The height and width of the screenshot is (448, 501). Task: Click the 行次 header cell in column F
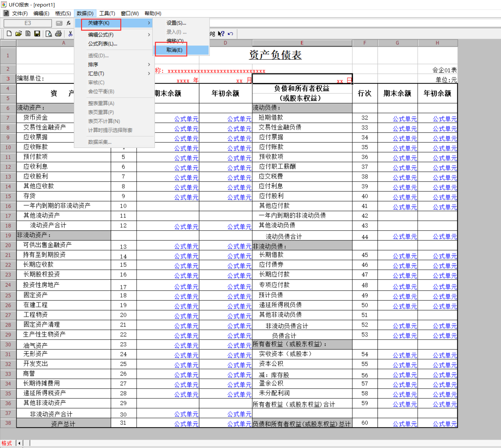365,93
